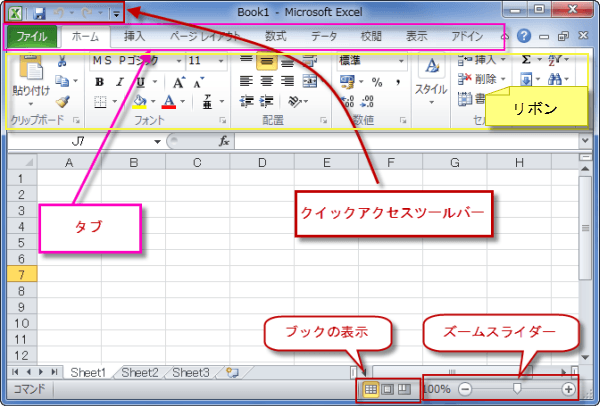This screenshot has width=600, height=406.
Task: Open the アドイン tab
Action: [467, 36]
